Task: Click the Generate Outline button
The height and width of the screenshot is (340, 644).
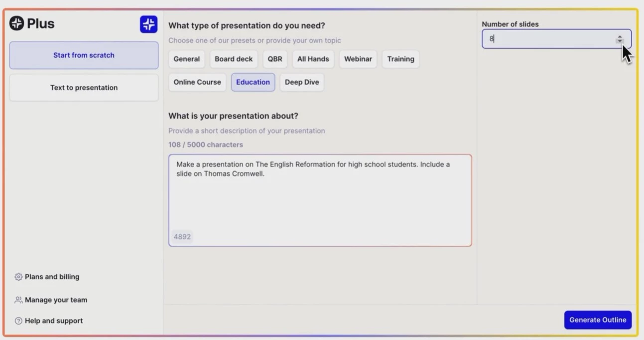Action: [x=598, y=320]
